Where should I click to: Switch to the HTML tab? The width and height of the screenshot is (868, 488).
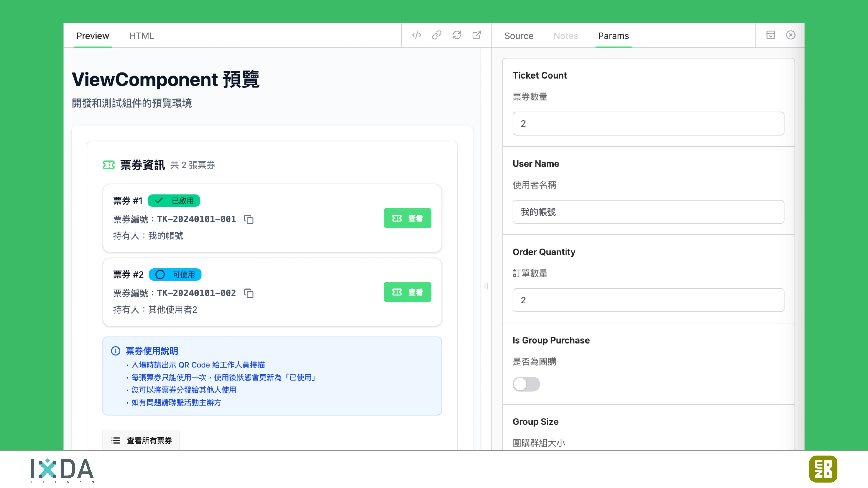(141, 36)
